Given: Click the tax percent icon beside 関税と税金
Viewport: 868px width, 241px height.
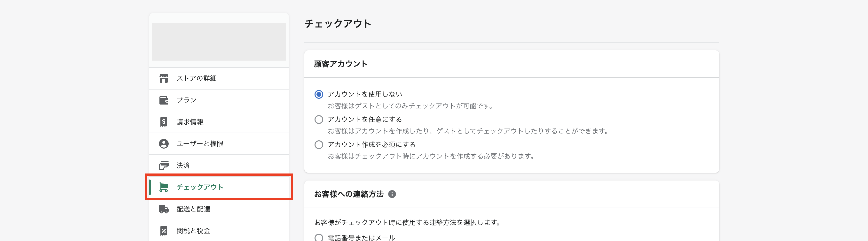Looking at the screenshot, I should point(164,231).
